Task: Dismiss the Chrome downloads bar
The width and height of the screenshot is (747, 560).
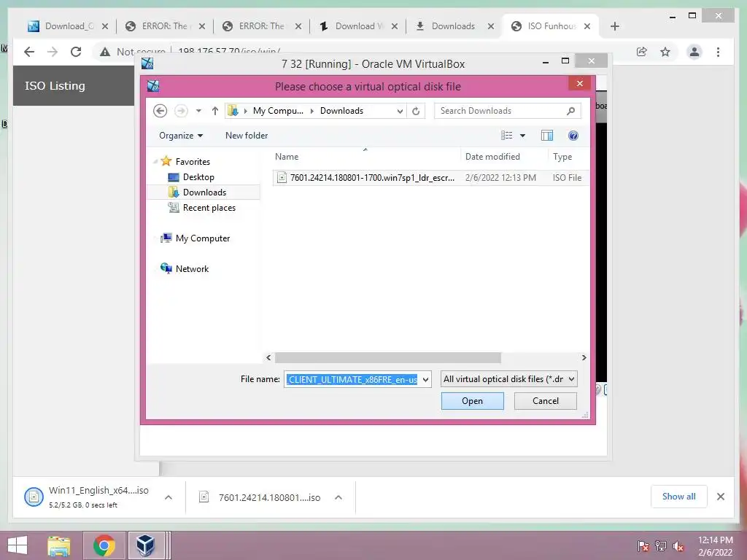Action: click(x=721, y=497)
